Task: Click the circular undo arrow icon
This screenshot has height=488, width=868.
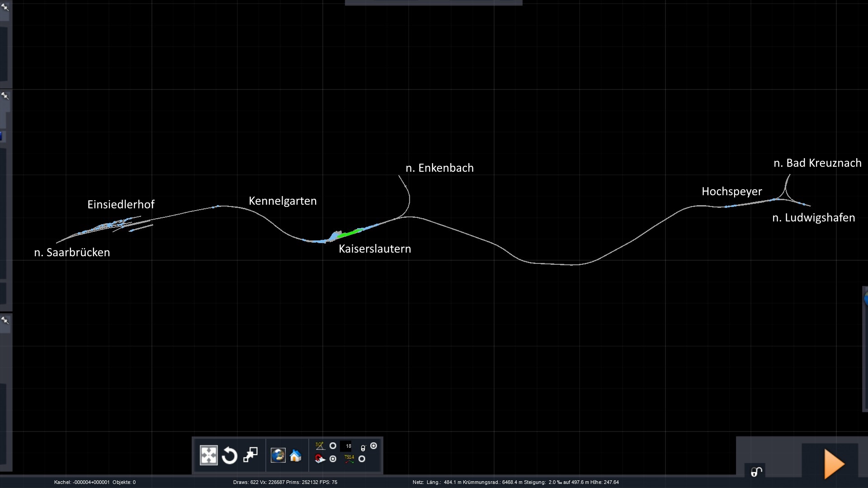Action: click(230, 455)
